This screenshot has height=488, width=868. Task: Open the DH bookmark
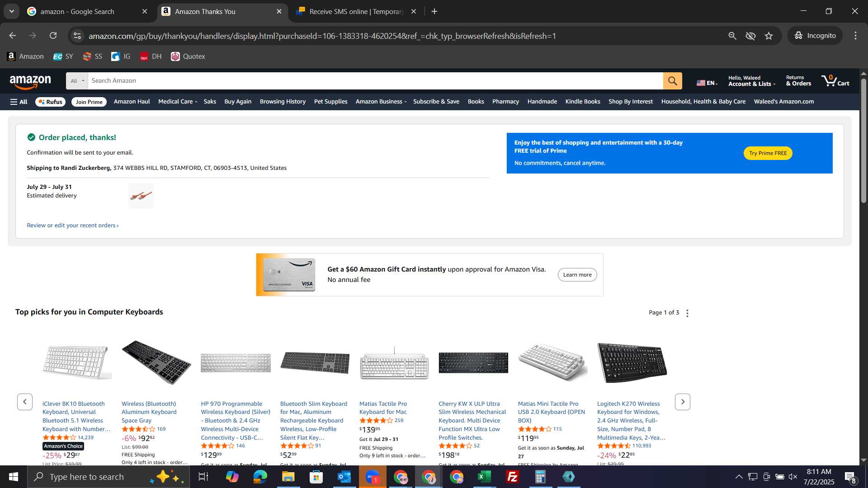click(151, 56)
